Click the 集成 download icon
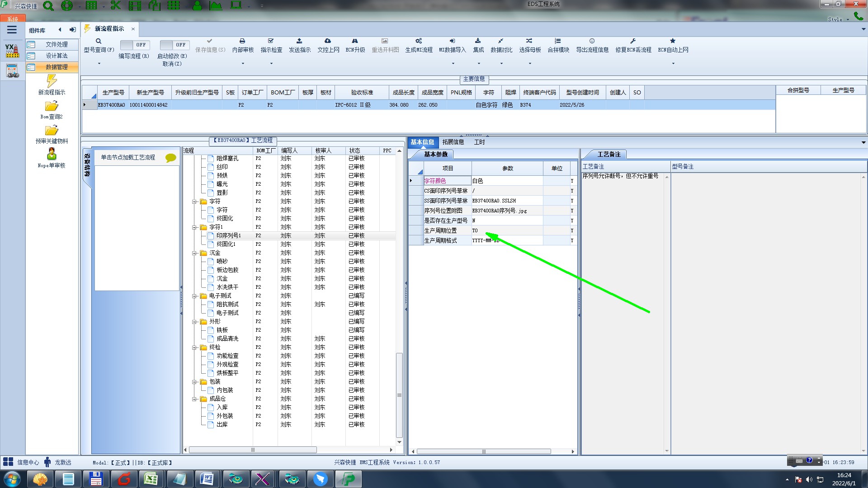This screenshot has height=488, width=868. coord(478,41)
